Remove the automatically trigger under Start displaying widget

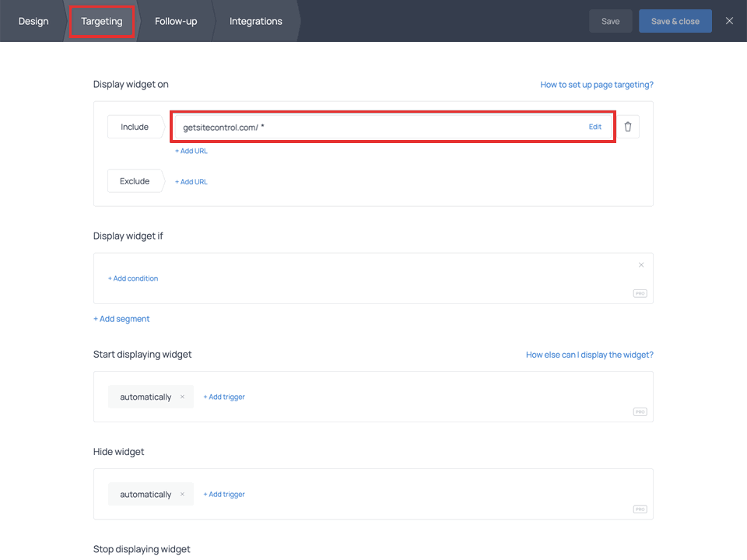182,397
